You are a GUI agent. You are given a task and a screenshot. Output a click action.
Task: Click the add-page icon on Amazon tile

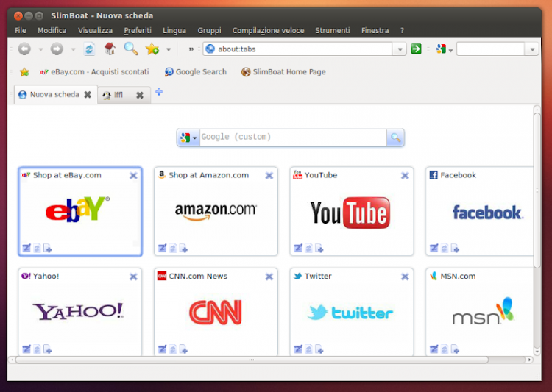(x=183, y=248)
